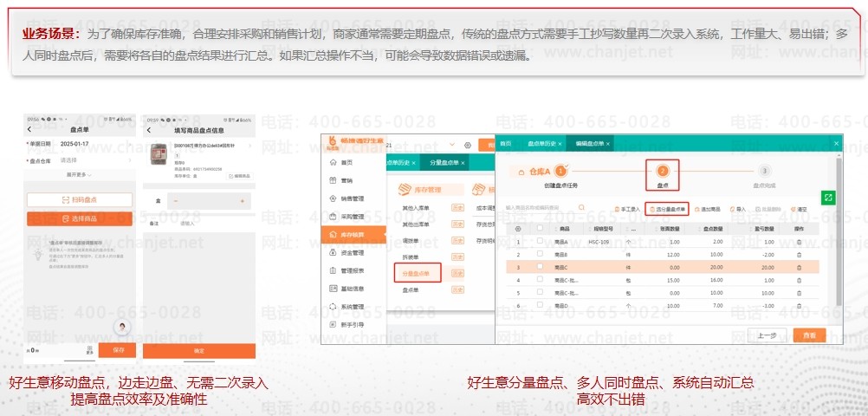Click the 选分量盘点单 button
868x416 pixels.
(x=668, y=209)
